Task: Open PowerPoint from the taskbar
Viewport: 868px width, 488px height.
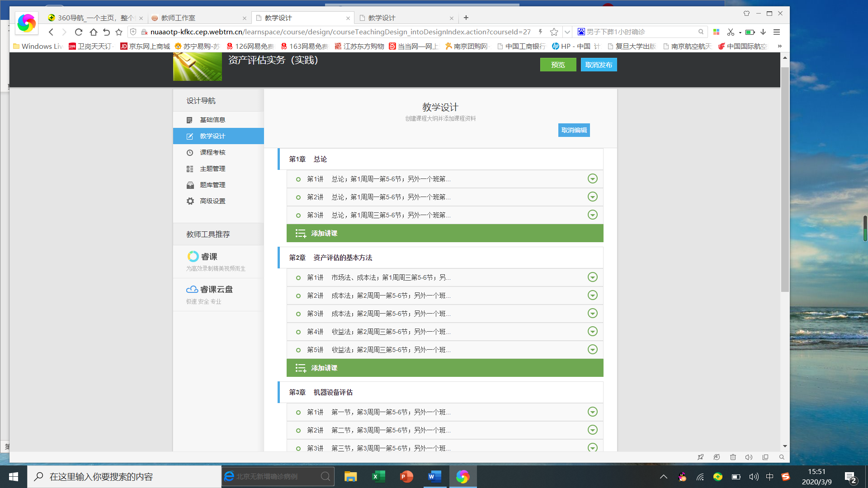Action: pos(406,477)
